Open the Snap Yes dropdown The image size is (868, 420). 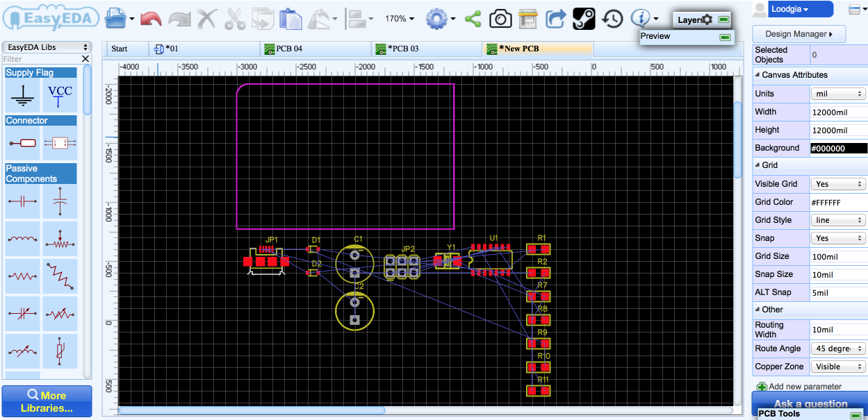click(838, 238)
